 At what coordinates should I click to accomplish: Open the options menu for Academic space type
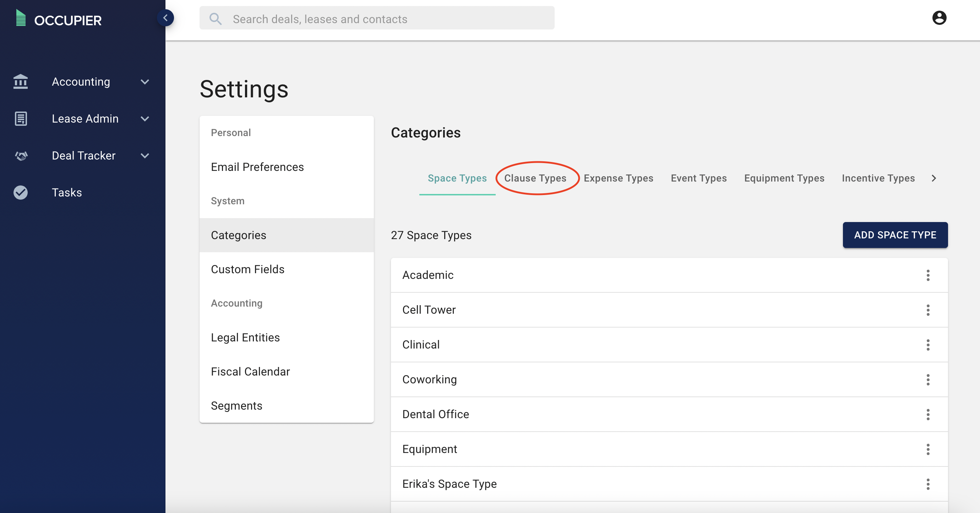(929, 275)
